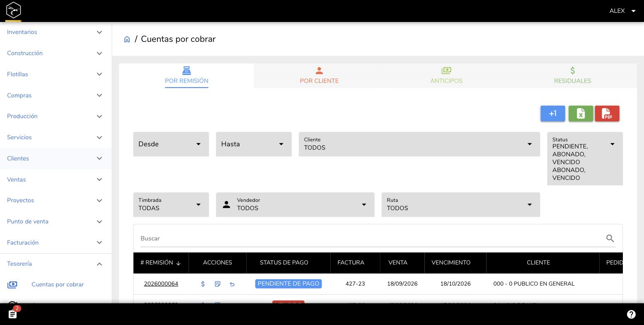Open the Status filter dropdown
This screenshot has width=644, height=325.
[x=585, y=159]
